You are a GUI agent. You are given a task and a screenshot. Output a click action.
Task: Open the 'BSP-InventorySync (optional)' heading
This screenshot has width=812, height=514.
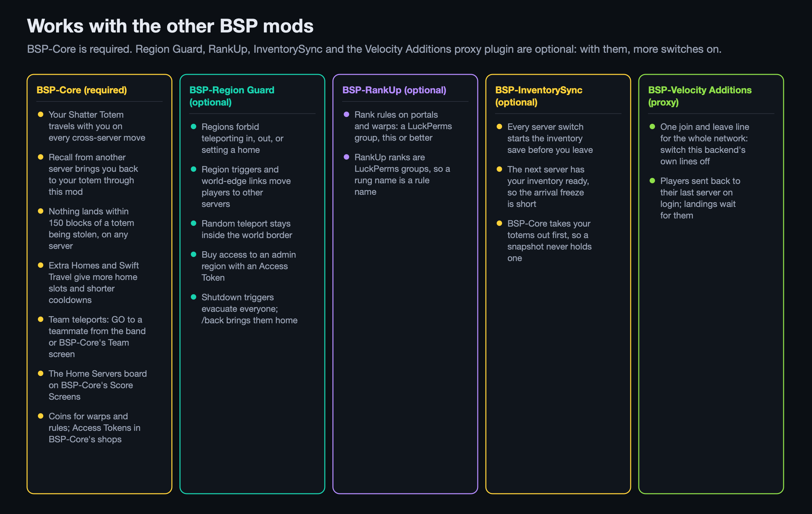click(x=539, y=96)
